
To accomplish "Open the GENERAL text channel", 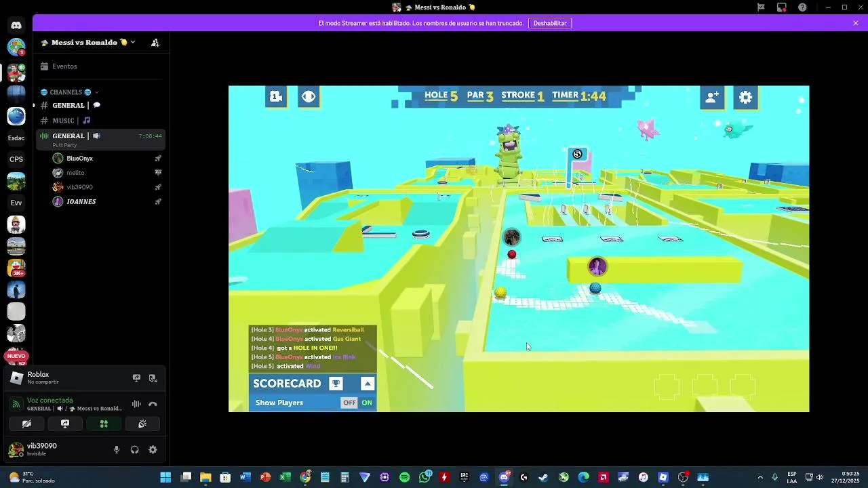I will tap(100, 106).
